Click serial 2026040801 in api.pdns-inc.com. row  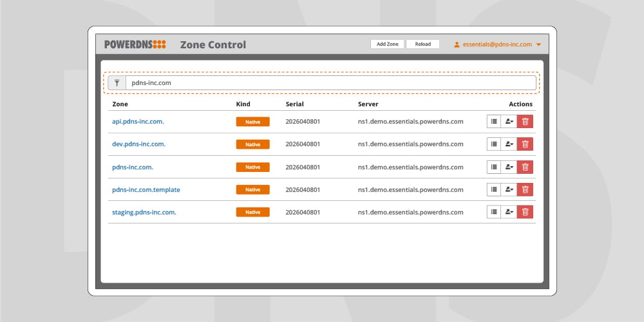(x=303, y=122)
